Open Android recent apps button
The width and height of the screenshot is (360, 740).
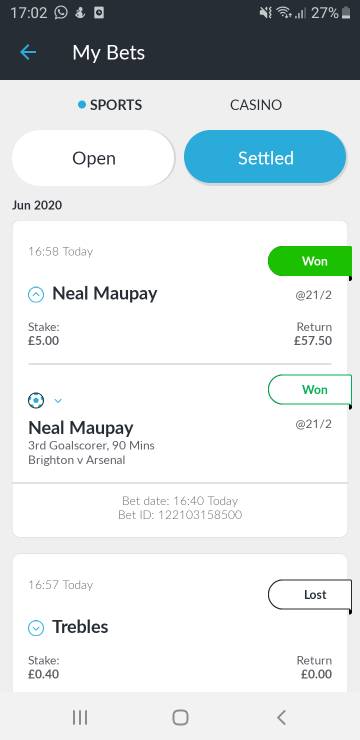pyautogui.click(x=80, y=717)
